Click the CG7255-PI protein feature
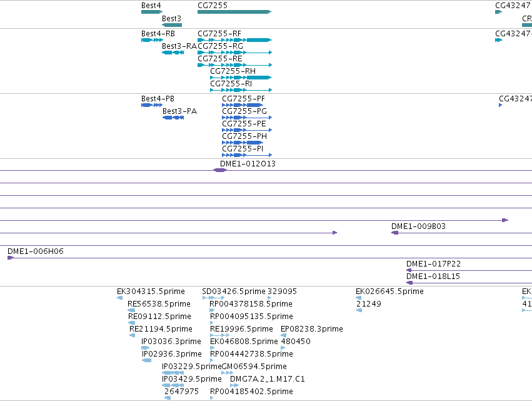This screenshot has height=401, width=532. pos(247,155)
